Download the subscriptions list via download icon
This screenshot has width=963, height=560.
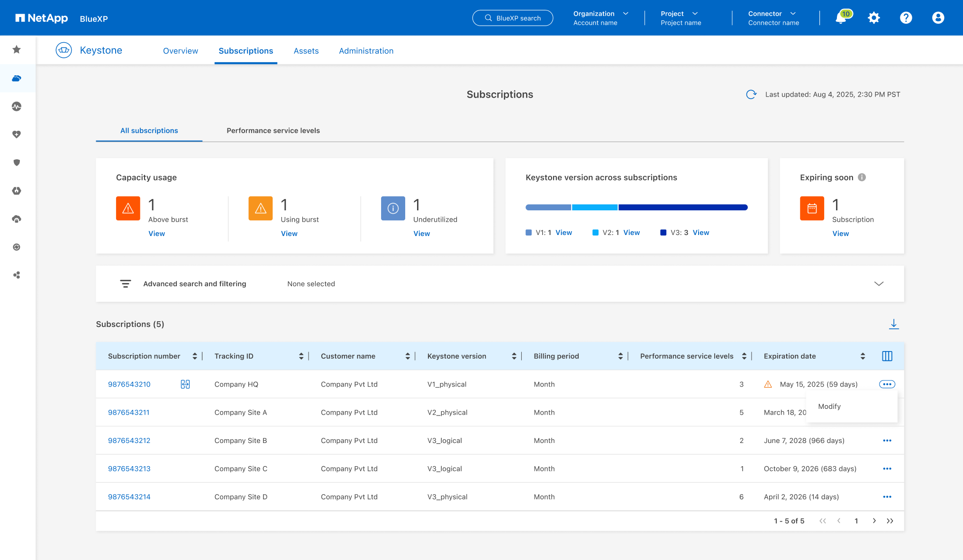click(x=893, y=324)
